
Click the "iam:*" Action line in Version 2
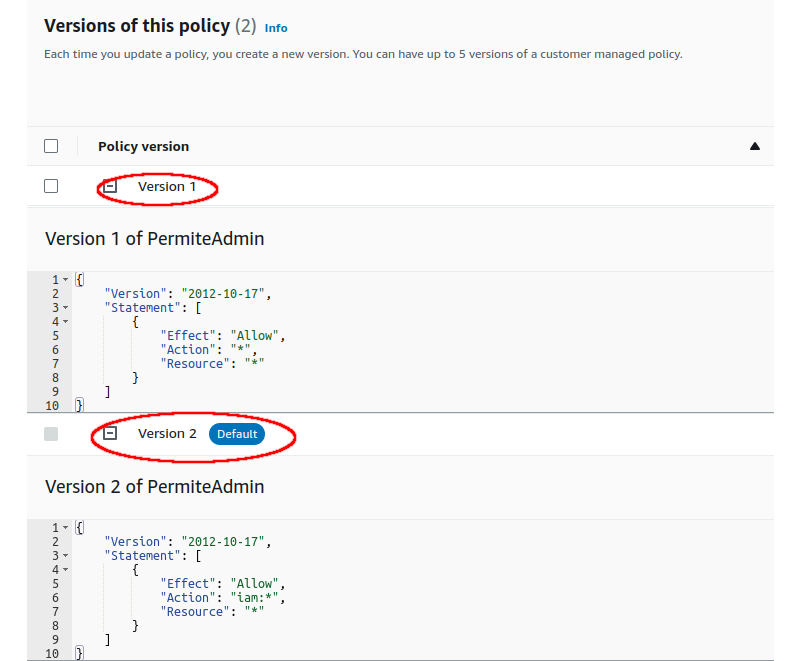(x=223, y=598)
